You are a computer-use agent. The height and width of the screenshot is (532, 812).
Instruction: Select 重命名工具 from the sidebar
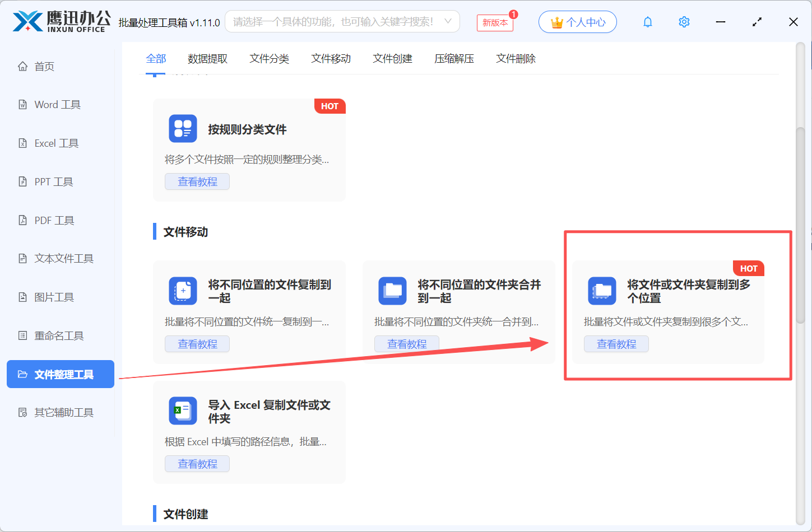pos(59,336)
